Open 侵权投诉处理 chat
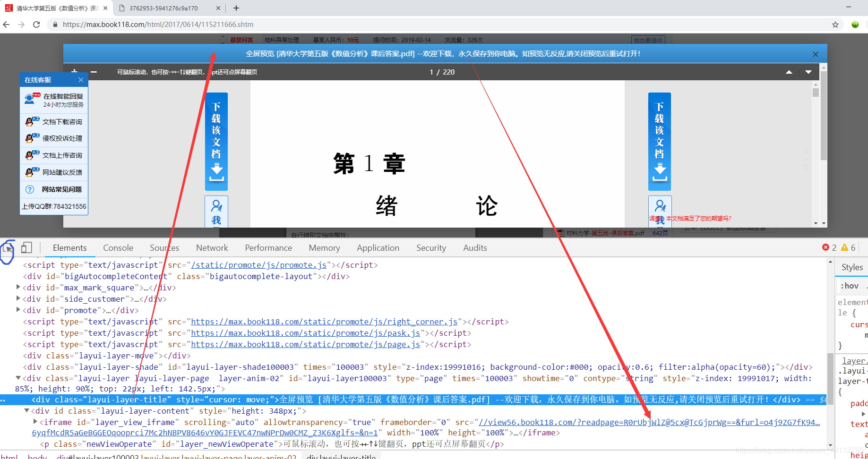 click(54, 138)
